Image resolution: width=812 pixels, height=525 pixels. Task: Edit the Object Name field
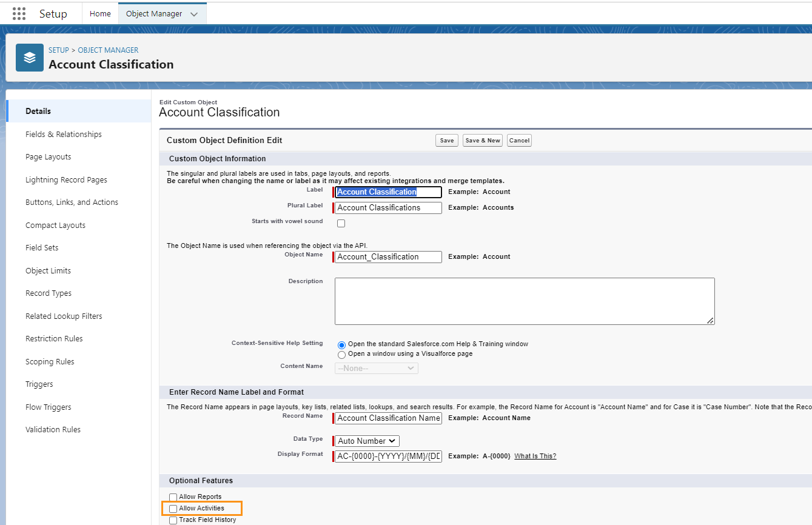(x=388, y=256)
